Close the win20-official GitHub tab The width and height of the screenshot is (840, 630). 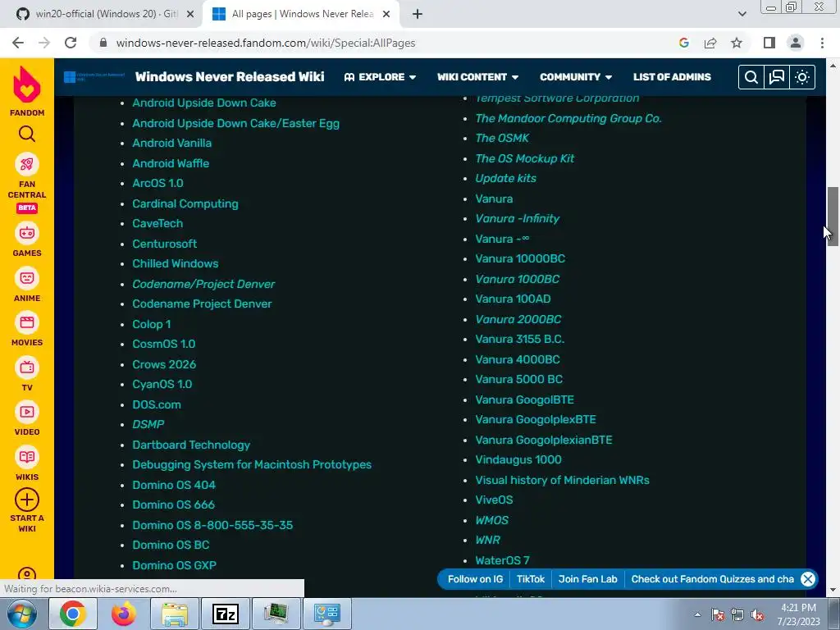(190, 14)
